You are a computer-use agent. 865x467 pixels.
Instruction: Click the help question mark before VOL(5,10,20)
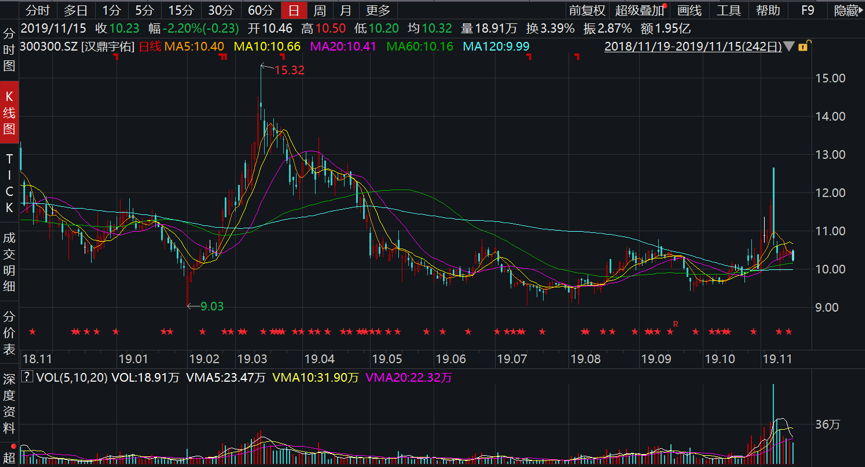tap(27, 378)
